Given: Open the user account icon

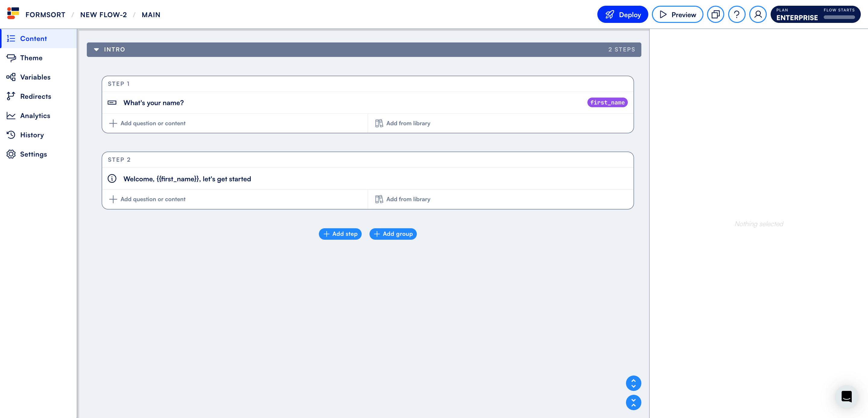Looking at the screenshot, I should pyautogui.click(x=758, y=14).
